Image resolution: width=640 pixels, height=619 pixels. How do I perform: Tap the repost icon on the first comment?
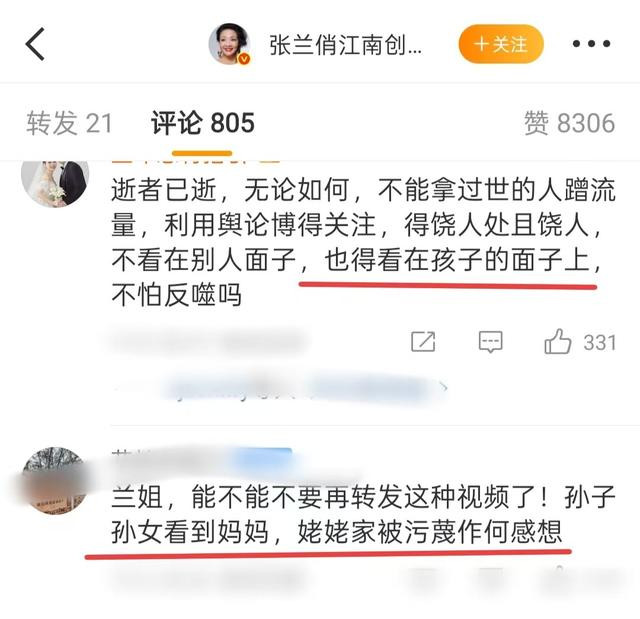pos(423,342)
